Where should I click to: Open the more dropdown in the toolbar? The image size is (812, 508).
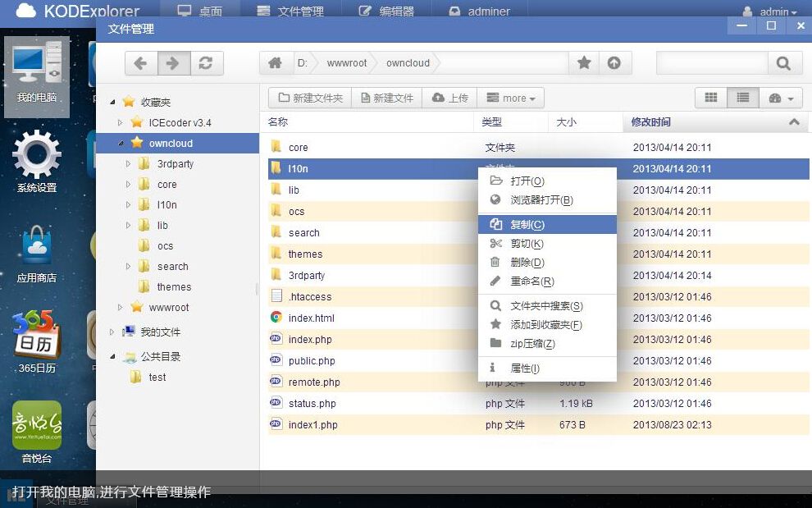(511, 97)
